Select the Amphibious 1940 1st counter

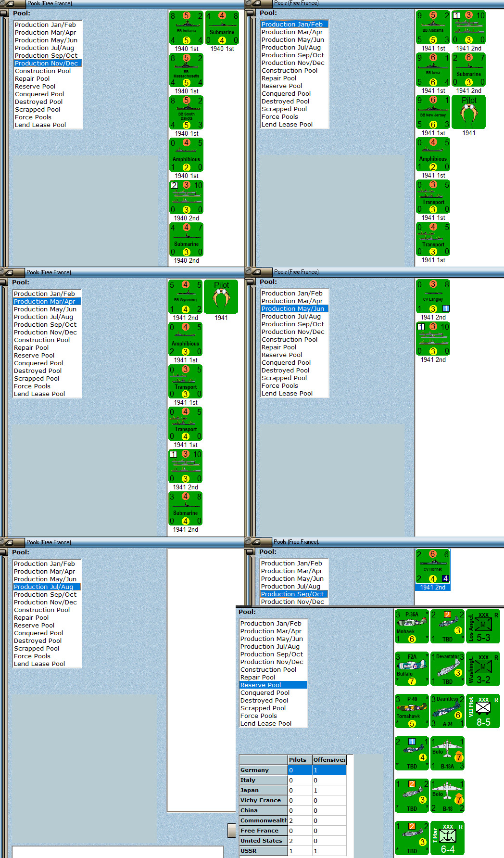tap(187, 154)
